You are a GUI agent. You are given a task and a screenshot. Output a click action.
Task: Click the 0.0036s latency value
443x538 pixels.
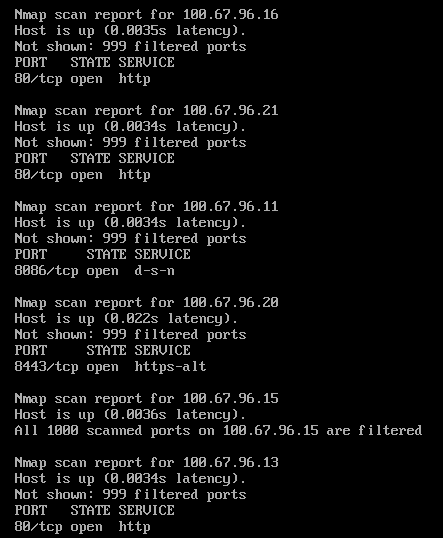[138, 415]
